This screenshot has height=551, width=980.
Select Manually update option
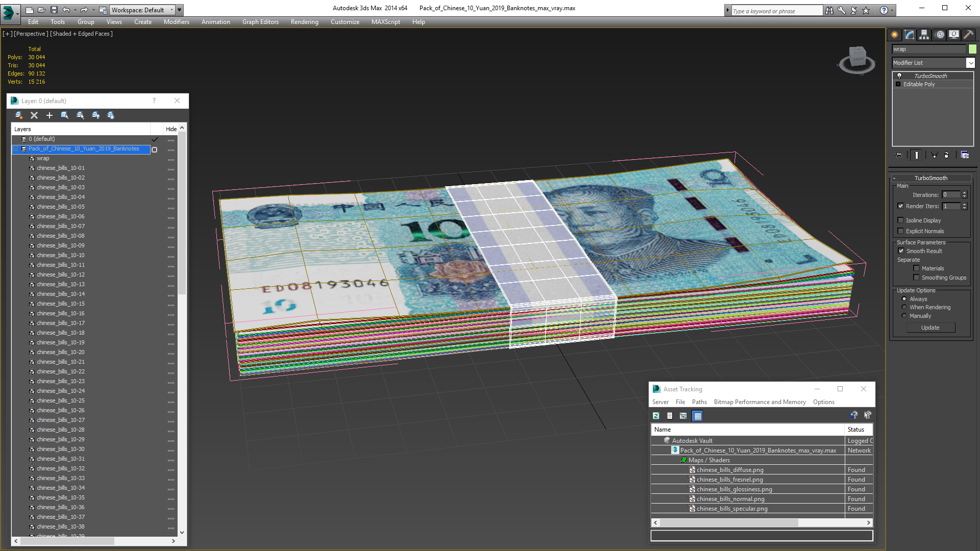(x=904, y=316)
